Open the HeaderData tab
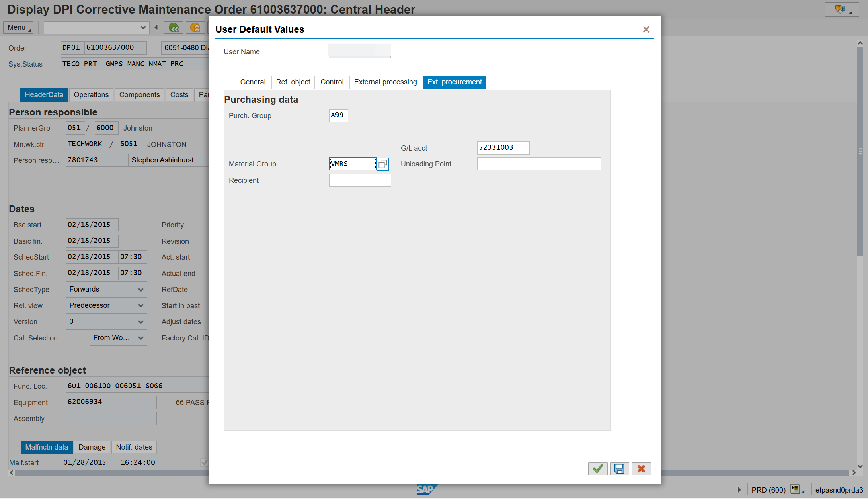 [x=44, y=95]
